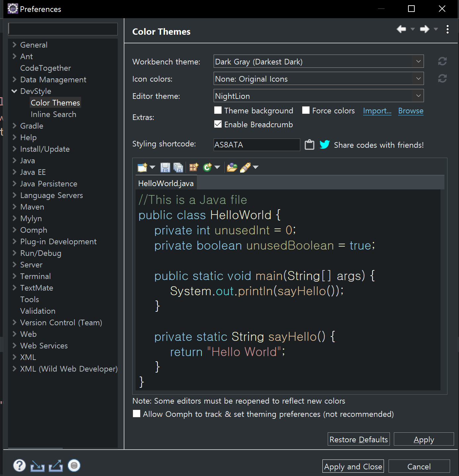This screenshot has width=459, height=476.
Task: Click the Export preferences icon at bottom left
Action: 56,465
